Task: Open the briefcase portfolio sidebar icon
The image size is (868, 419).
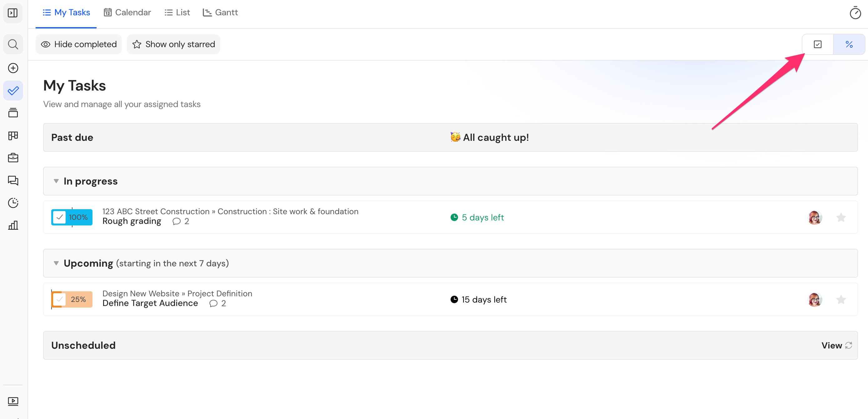Action: pyautogui.click(x=13, y=158)
